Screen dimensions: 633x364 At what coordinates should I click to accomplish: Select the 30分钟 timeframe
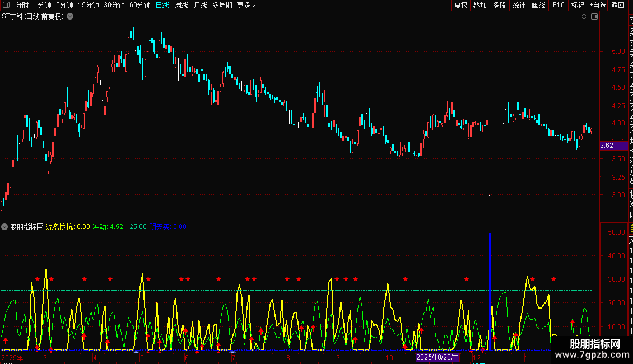[114, 5]
